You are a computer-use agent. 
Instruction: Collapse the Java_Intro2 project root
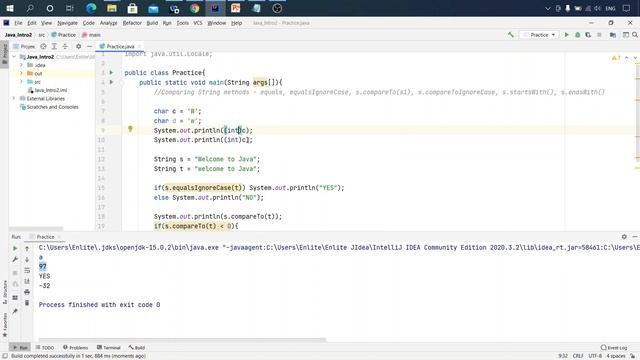(x=14, y=57)
